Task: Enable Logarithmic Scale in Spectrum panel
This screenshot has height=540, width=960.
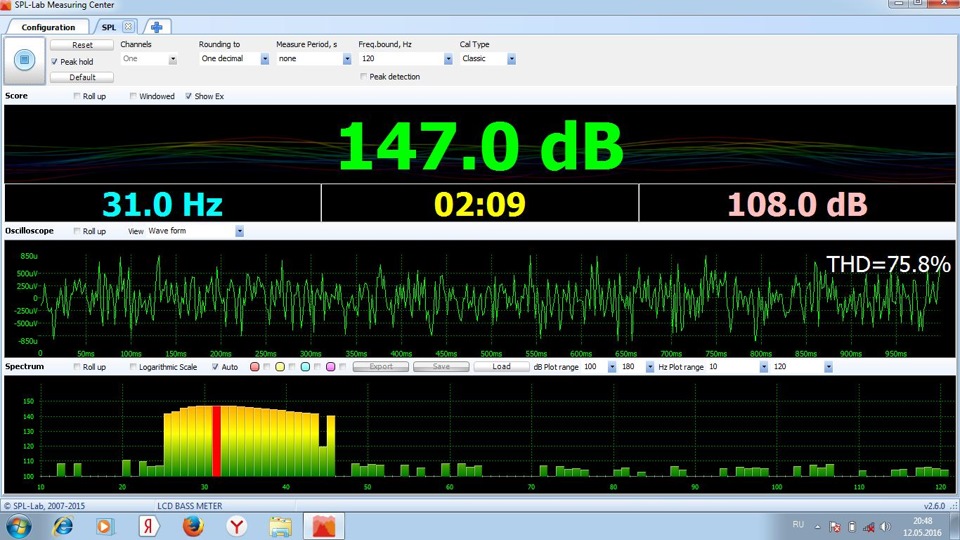Action: [x=134, y=367]
